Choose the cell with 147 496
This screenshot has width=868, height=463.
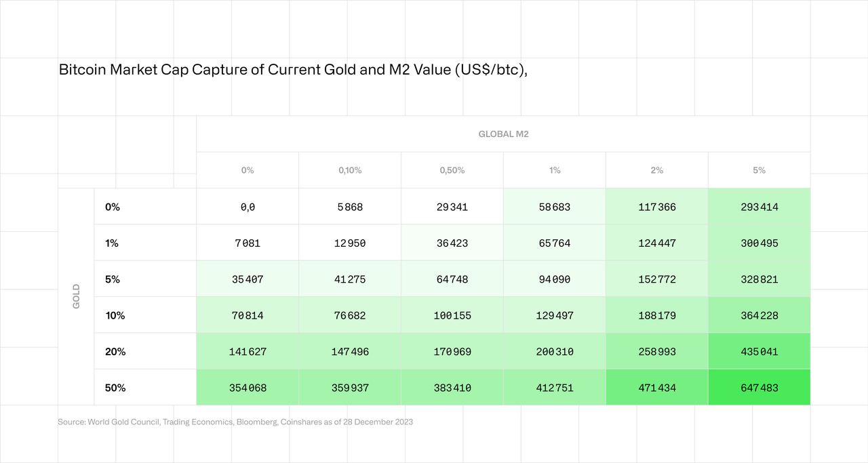point(350,351)
